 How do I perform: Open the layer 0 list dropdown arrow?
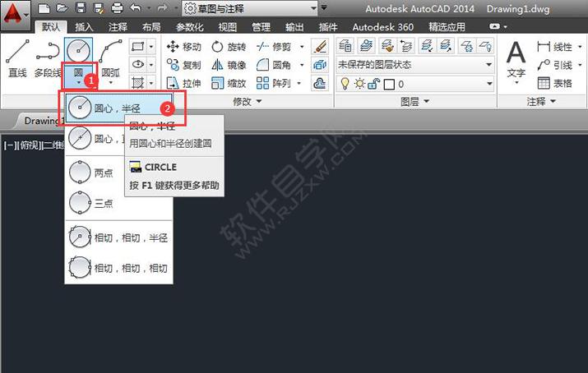[x=489, y=84]
